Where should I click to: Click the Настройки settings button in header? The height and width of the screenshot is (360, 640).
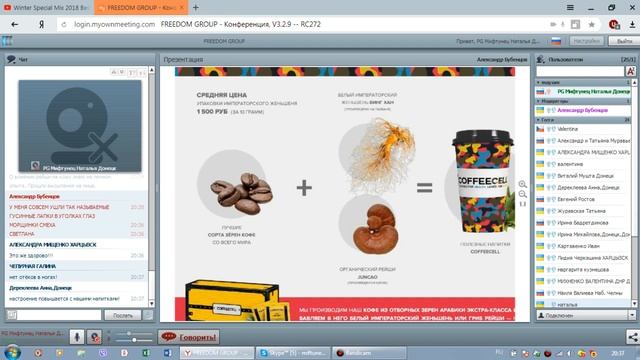[x=587, y=41]
